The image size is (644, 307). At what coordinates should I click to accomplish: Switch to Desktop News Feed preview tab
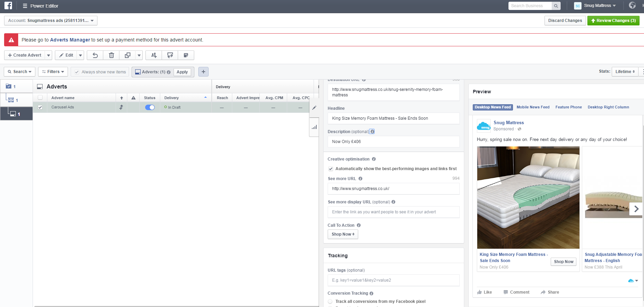[x=493, y=107]
